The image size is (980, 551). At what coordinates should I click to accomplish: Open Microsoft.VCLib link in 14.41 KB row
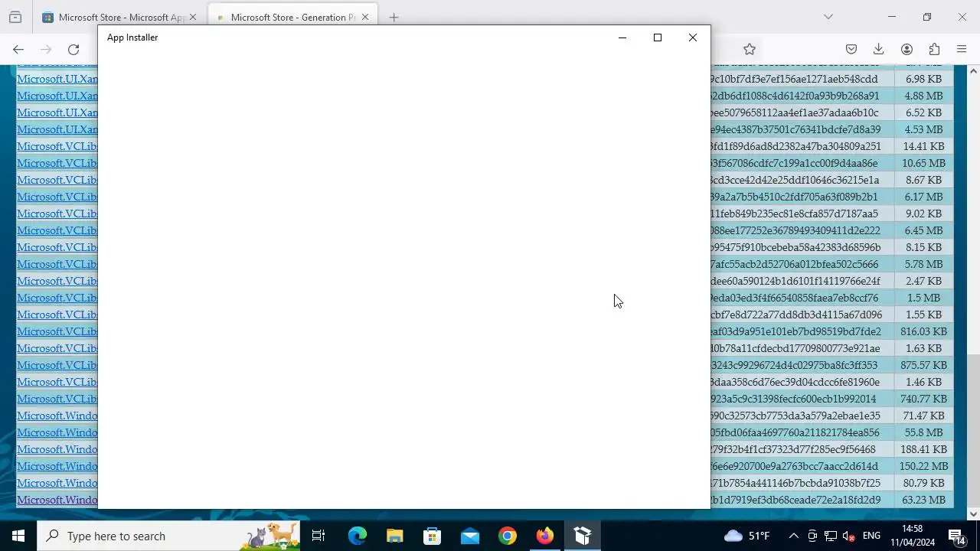[x=57, y=146]
